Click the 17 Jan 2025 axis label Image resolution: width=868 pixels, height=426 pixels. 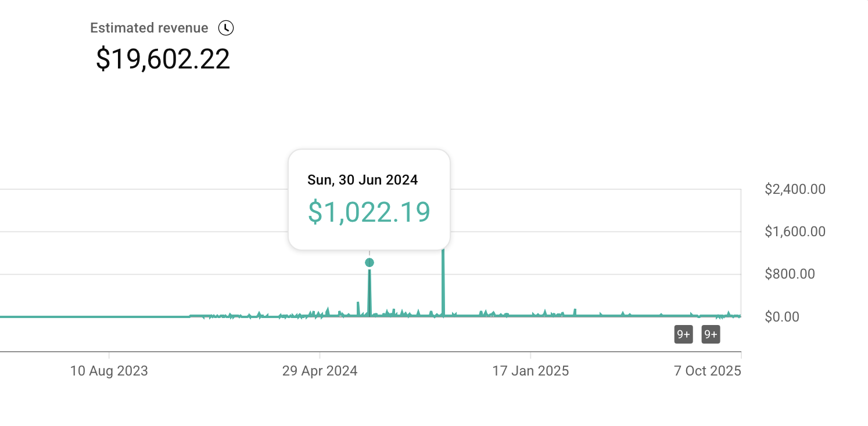530,371
